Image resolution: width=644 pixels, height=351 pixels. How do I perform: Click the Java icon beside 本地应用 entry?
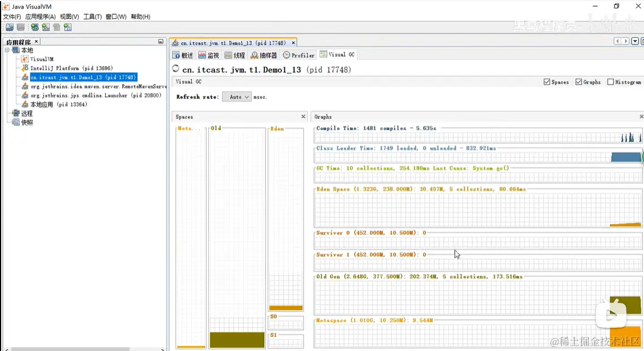[x=25, y=104]
